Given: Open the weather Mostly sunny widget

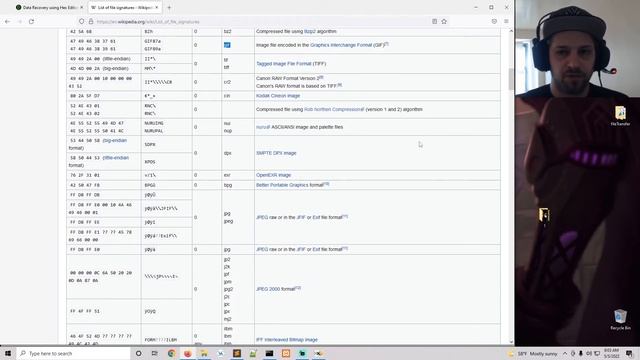Looking at the screenshot, I should 533,353.
